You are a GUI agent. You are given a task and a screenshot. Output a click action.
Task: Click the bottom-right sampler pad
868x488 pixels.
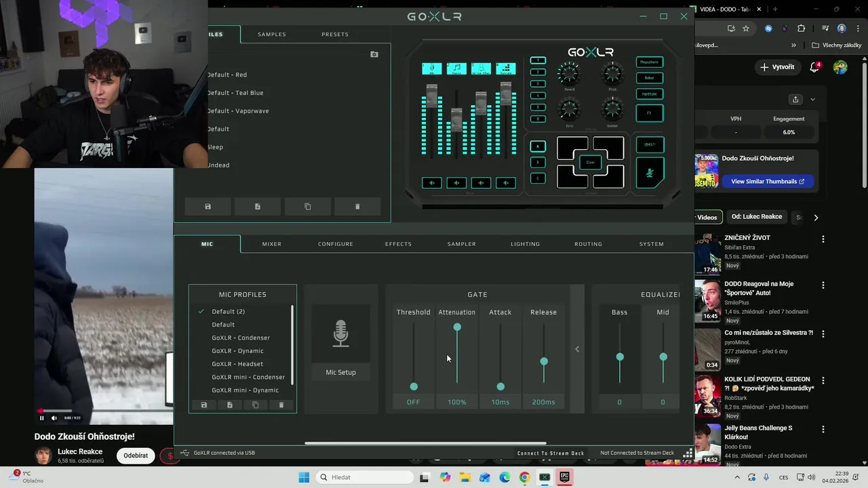coord(609,177)
